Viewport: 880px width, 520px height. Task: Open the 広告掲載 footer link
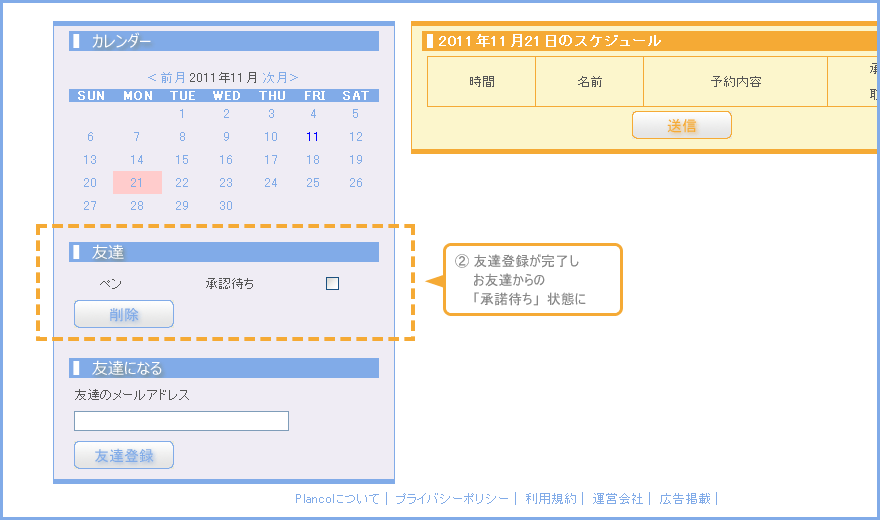point(684,498)
